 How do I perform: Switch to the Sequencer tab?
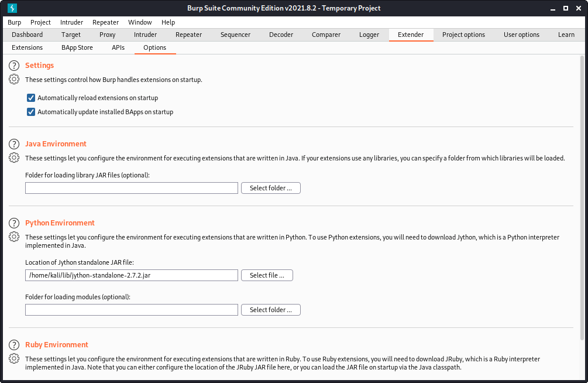click(235, 35)
